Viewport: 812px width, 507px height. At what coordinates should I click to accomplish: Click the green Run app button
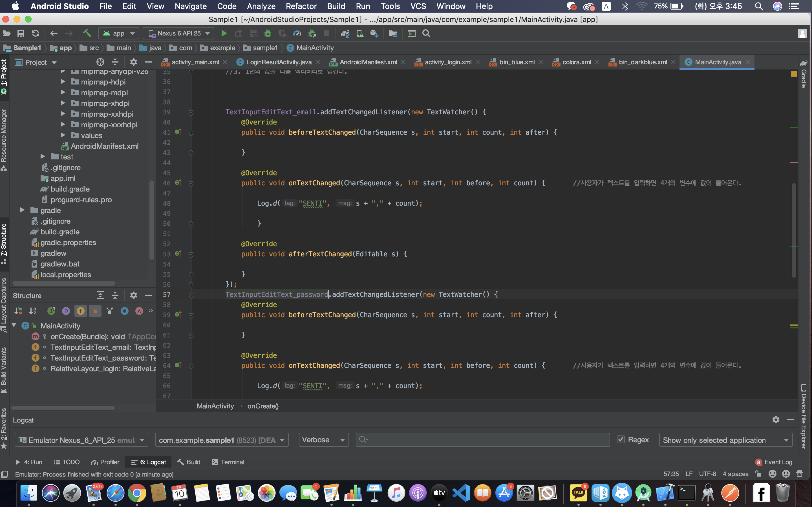click(224, 33)
